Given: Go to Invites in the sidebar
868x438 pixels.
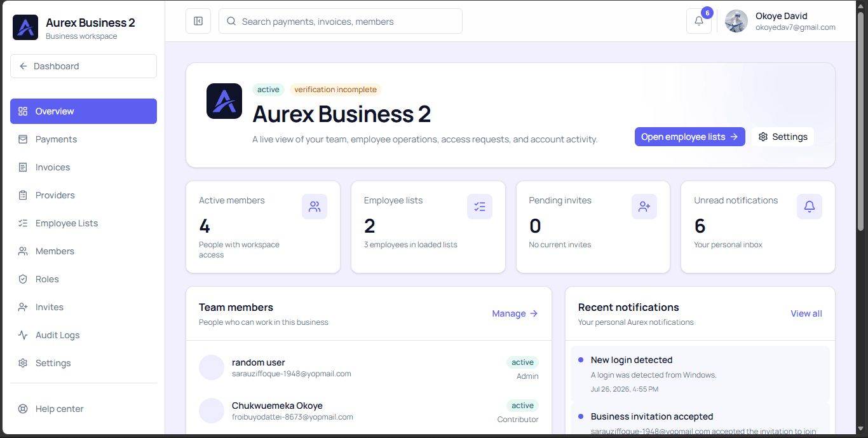Looking at the screenshot, I should click(83, 307).
